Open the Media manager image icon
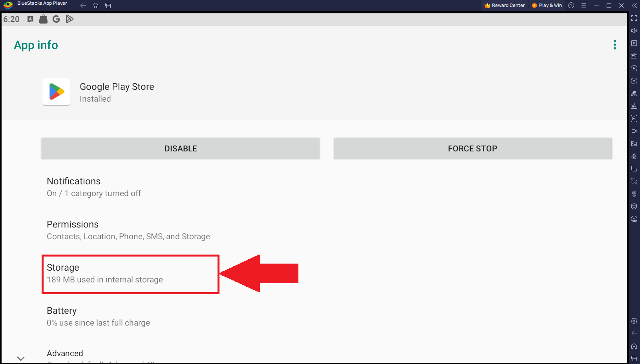This screenshot has width=640, height=364. (634, 144)
